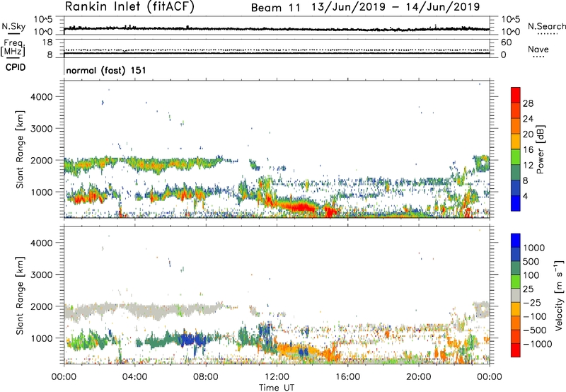Image resolution: width=566 pixels, height=392 pixels.
Task: Click the '4' Power colorbar value
Action: 525,196
